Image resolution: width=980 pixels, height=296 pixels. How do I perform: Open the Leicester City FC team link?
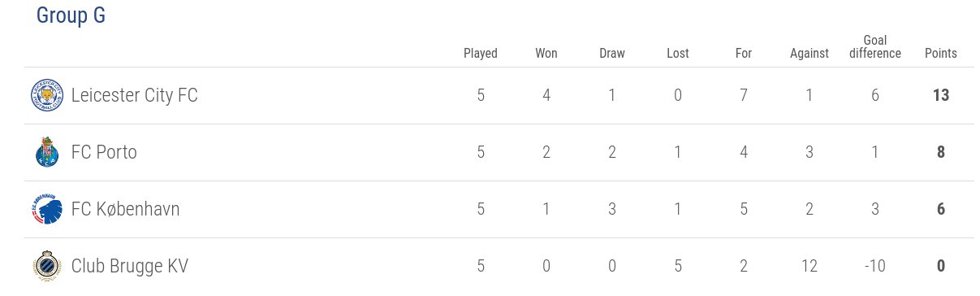[x=135, y=96]
